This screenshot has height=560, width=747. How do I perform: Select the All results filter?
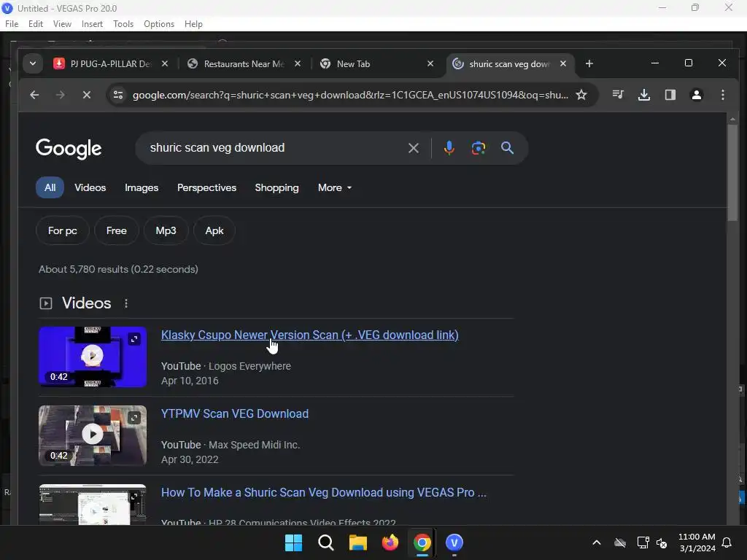[x=50, y=187]
